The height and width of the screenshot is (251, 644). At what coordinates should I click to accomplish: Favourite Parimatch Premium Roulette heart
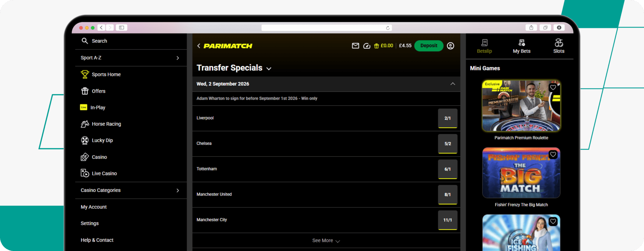(x=553, y=87)
